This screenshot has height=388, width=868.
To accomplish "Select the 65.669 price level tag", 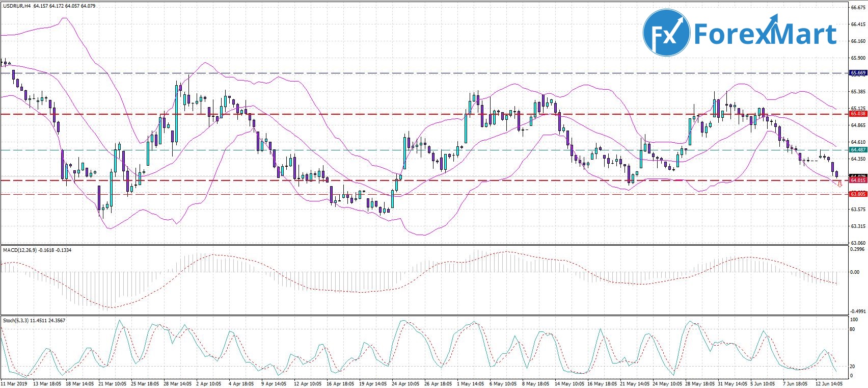I will [858, 73].
